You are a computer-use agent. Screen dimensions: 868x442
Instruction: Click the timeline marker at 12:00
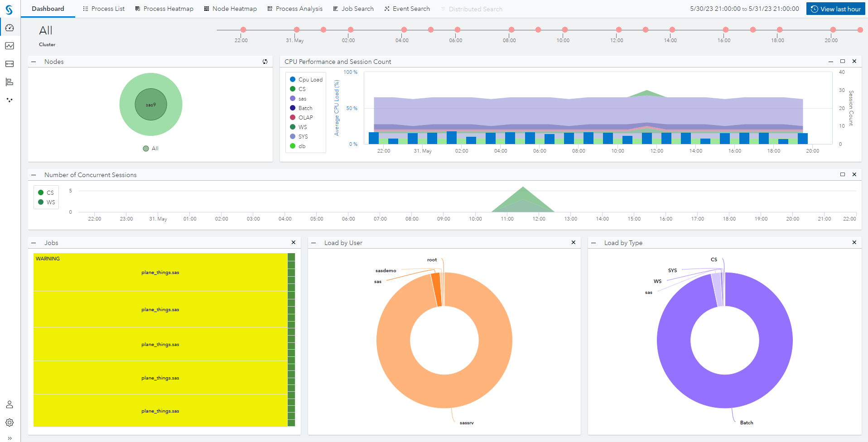(x=619, y=29)
